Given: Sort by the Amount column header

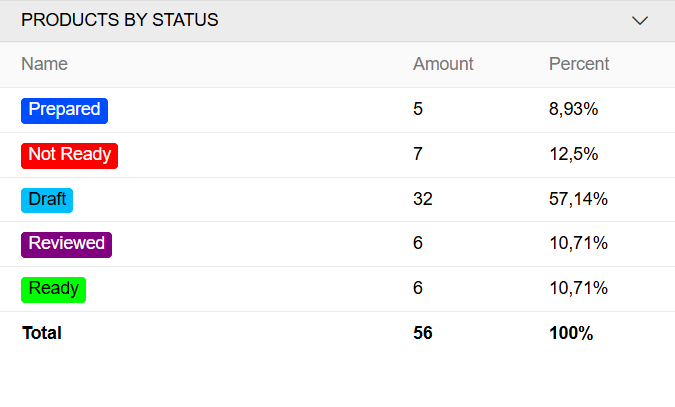Looking at the screenshot, I should [x=443, y=64].
